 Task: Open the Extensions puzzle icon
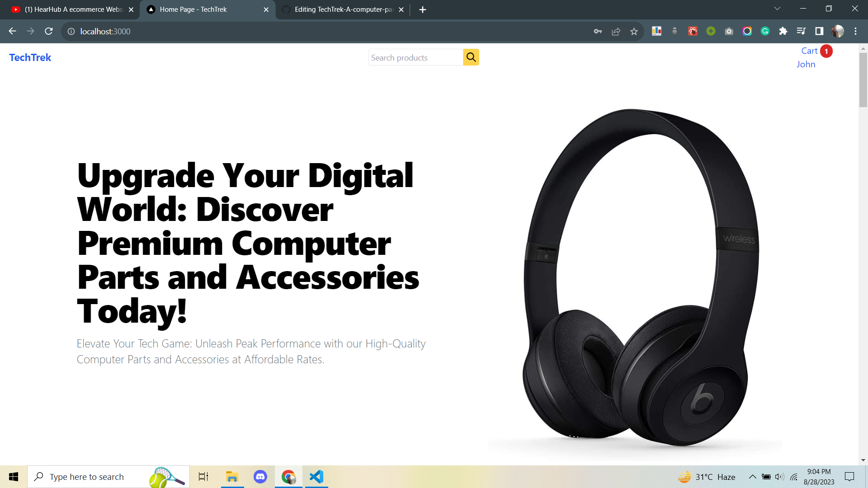[x=783, y=31]
